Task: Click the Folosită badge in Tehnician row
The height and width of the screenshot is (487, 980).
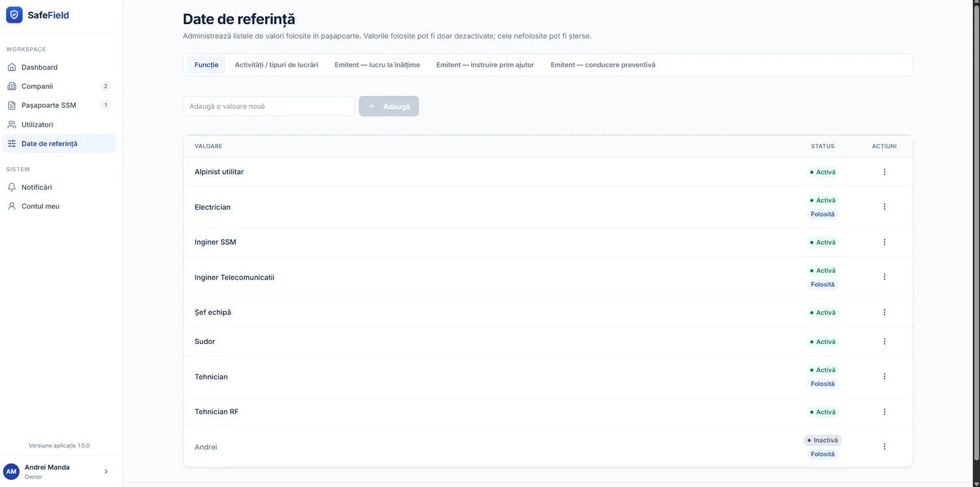Action: (x=823, y=384)
